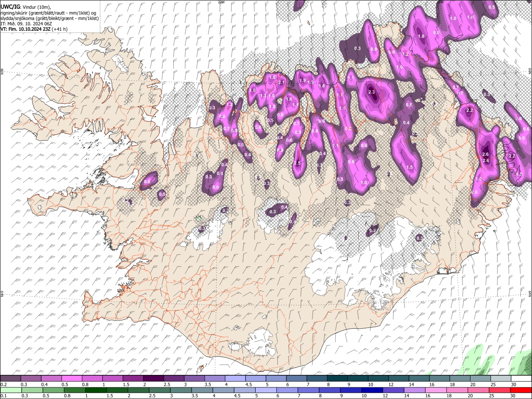Click the bright red 30 swatch in lower legend row

click(521, 390)
